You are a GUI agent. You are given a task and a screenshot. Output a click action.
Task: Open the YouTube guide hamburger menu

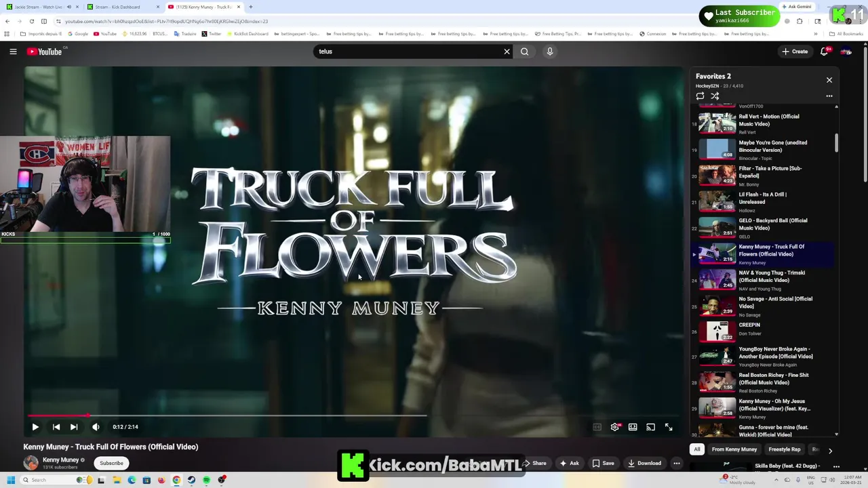pyautogui.click(x=13, y=52)
